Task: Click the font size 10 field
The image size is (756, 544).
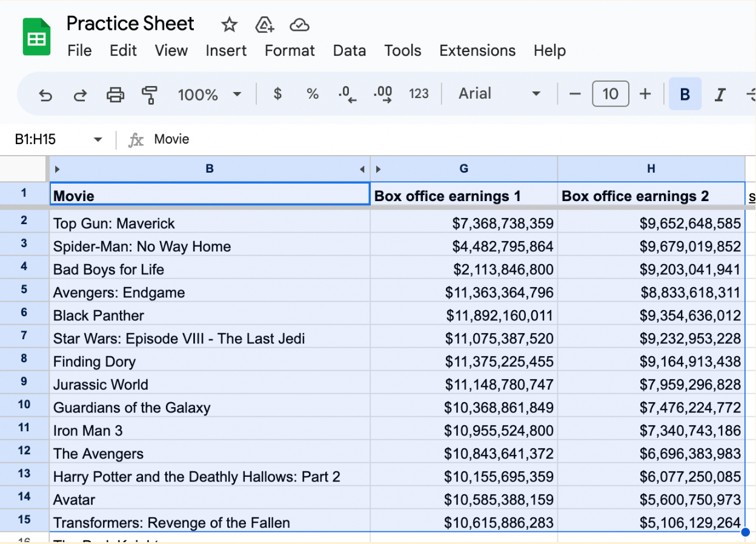Action: (610, 94)
